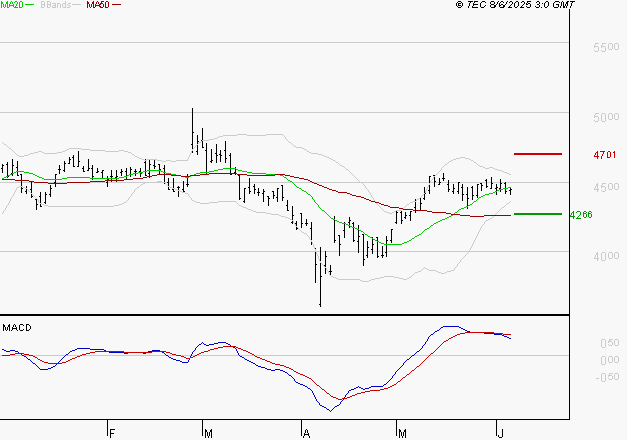The image size is (627, 440).
Task: Select the gray BBands legend line swatch
Action: tap(76, 6)
